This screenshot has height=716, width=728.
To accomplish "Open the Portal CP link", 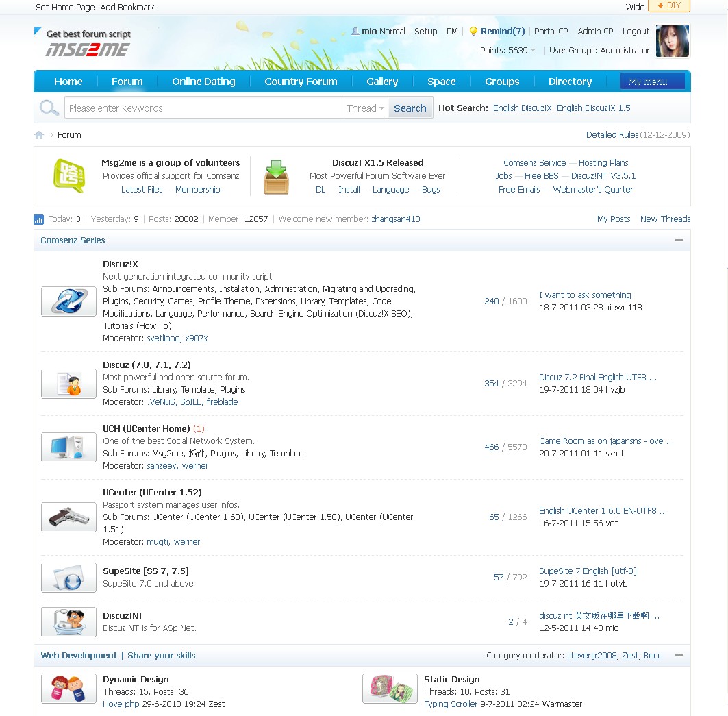I will pyautogui.click(x=551, y=31).
